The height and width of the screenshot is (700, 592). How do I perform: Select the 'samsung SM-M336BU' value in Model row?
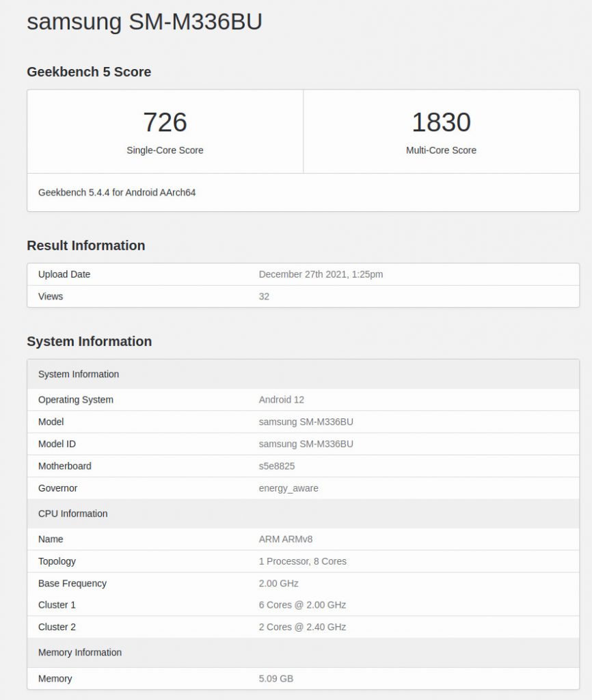point(306,422)
